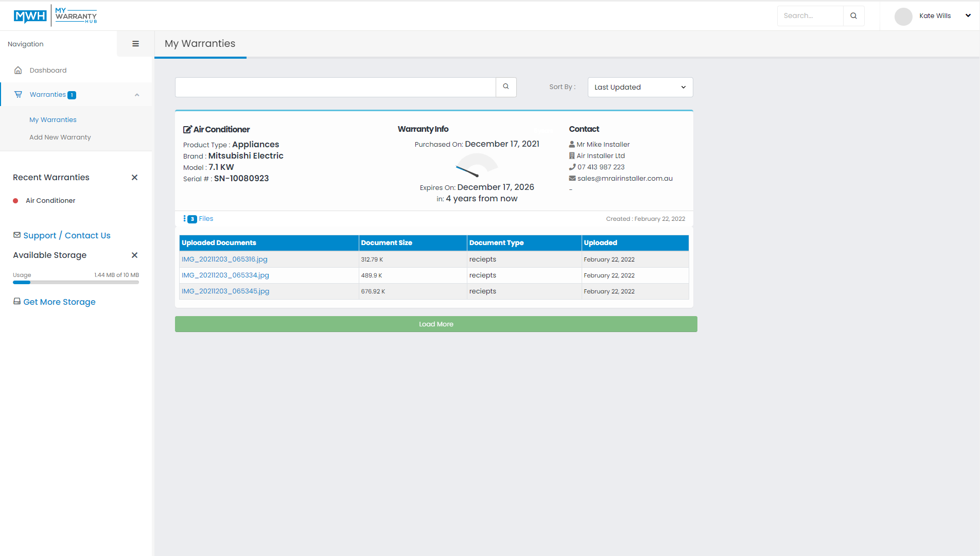The height and width of the screenshot is (556, 980).
Task: Click the warranties search input field
Action: (x=336, y=87)
